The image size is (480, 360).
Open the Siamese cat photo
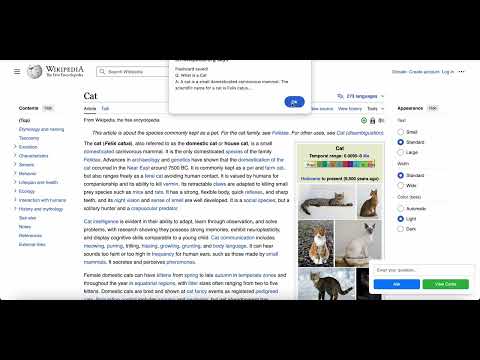tap(358, 243)
